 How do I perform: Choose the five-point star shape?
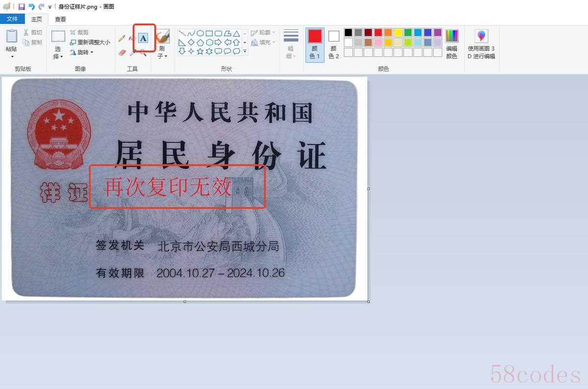(200, 51)
